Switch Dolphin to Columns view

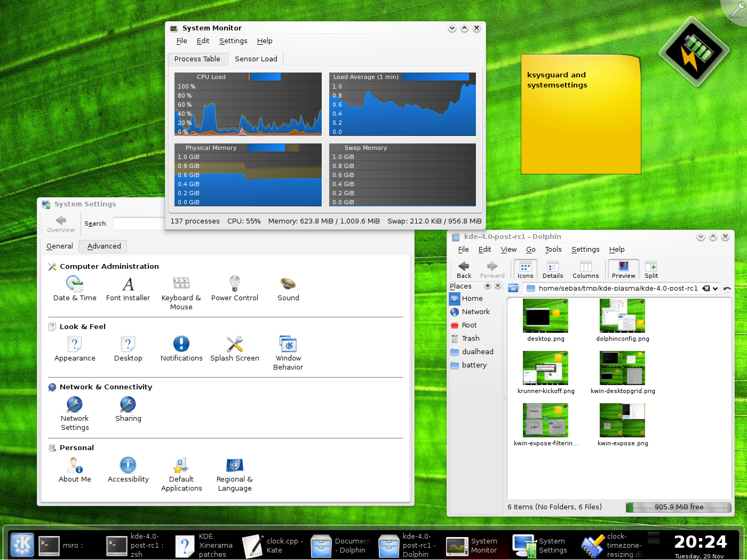coord(585,270)
